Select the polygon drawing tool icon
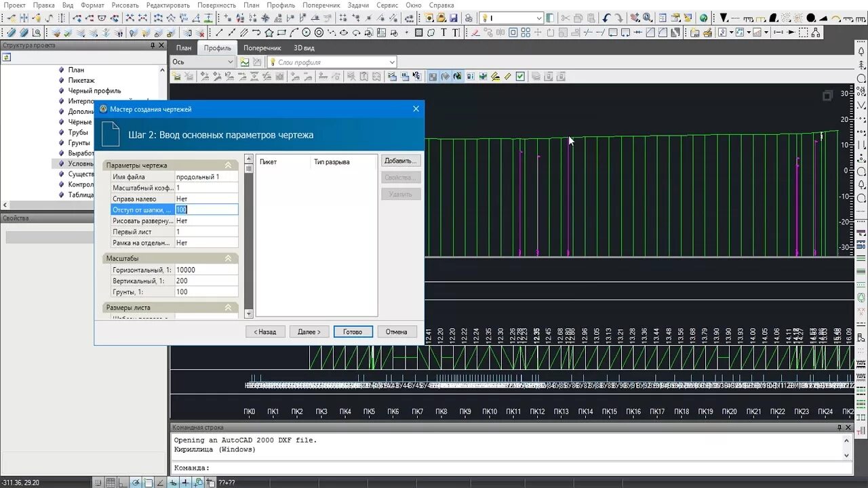Image resolution: width=868 pixels, height=488 pixels. click(269, 32)
